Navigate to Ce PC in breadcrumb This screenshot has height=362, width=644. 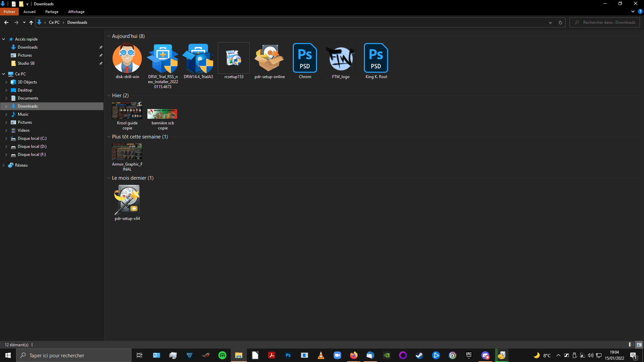[54, 22]
